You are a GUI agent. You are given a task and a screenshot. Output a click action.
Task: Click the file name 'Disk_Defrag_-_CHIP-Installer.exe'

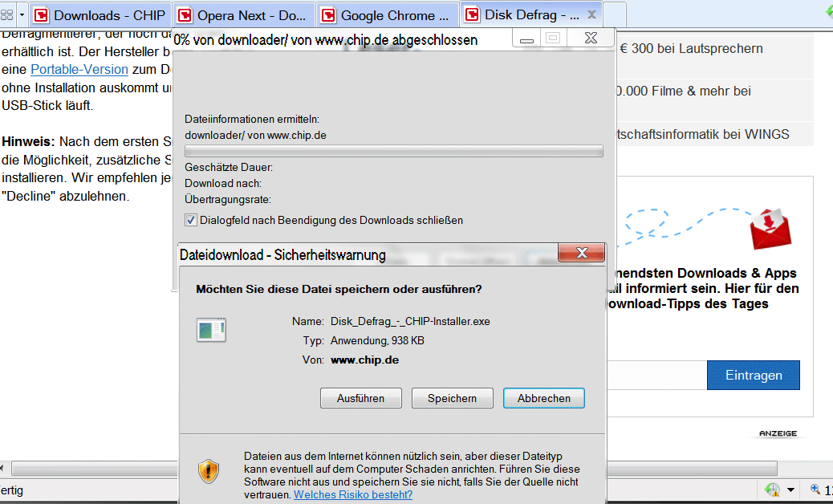click(x=410, y=321)
